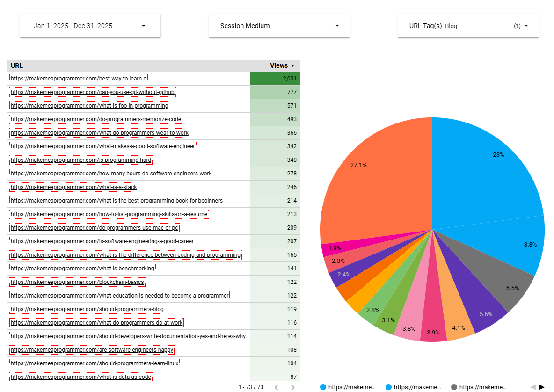Click the legend's previous arrow
The height and width of the screenshot is (392, 554).
[x=533, y=387]
